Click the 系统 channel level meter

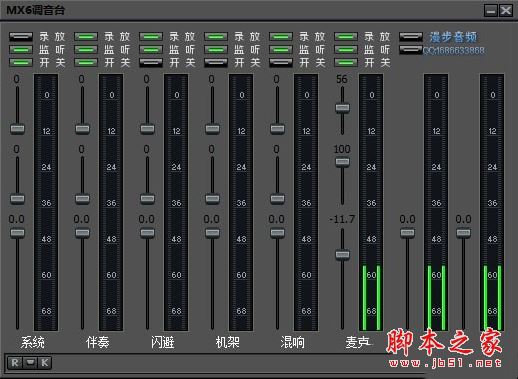pyautogui.click(x=46, y=202)
